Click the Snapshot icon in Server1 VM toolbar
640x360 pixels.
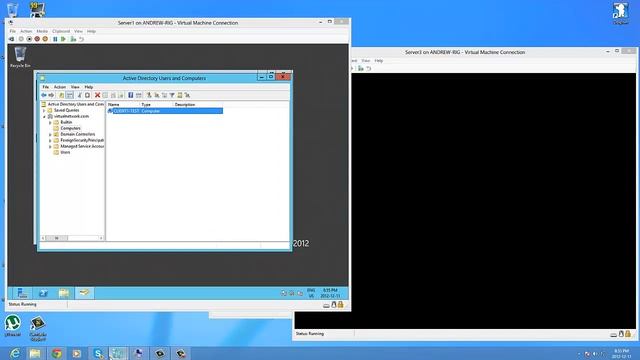(x=73, y=39)
